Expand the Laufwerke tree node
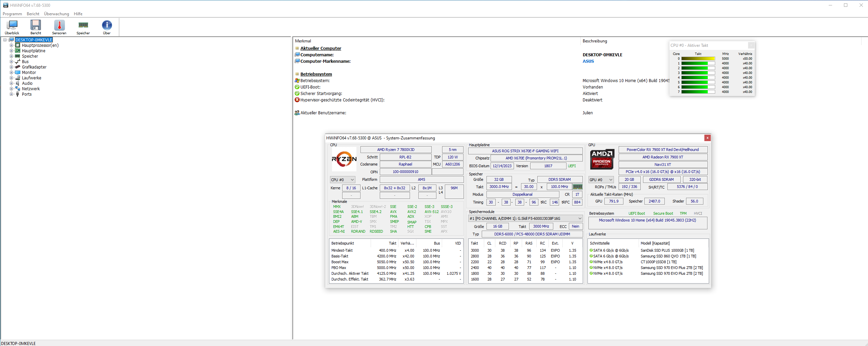Screen dimensions: 868x346 [x=12, y=78]
